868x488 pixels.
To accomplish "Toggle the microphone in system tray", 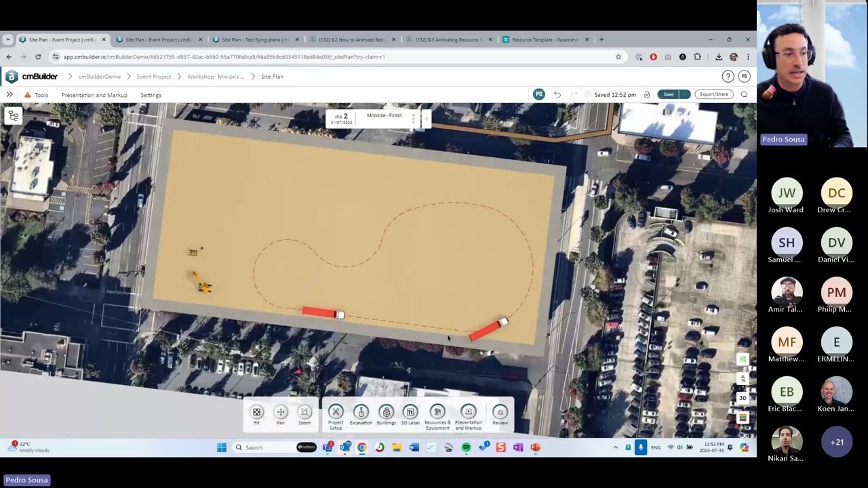I will (641, 447).
